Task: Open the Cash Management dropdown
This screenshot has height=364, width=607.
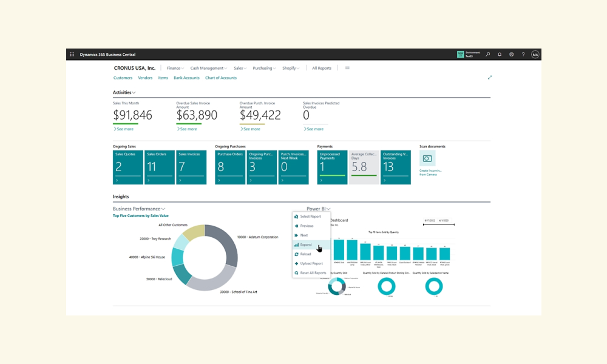Action: pos(209,68)
